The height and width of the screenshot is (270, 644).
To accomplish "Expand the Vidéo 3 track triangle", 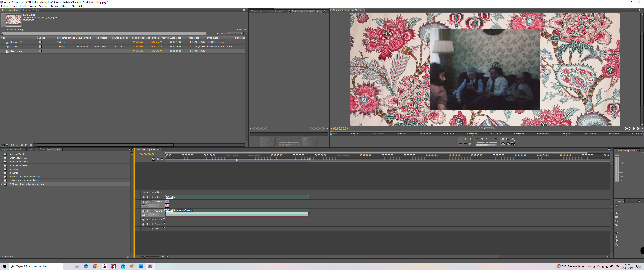I will pos(153,193).
